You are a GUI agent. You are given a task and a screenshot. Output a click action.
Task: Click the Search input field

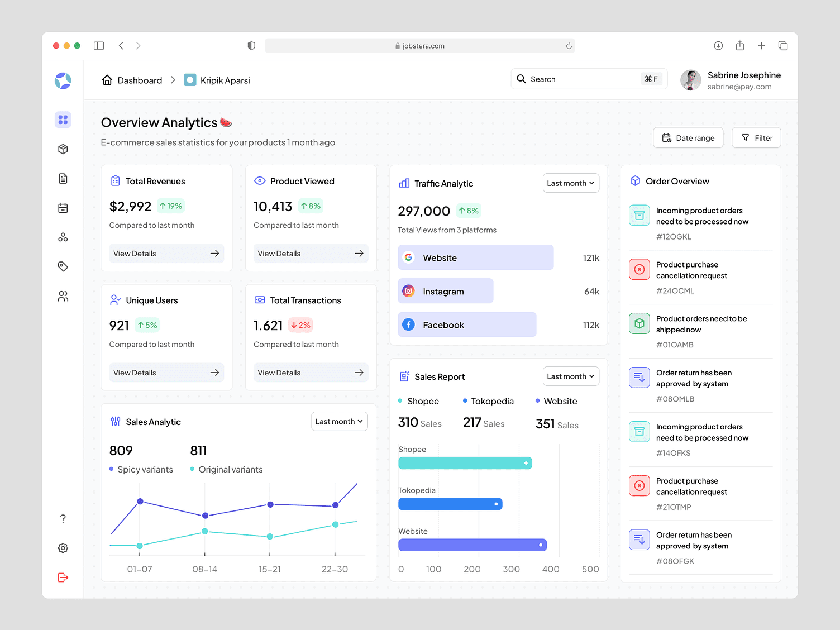coord(589,79)
